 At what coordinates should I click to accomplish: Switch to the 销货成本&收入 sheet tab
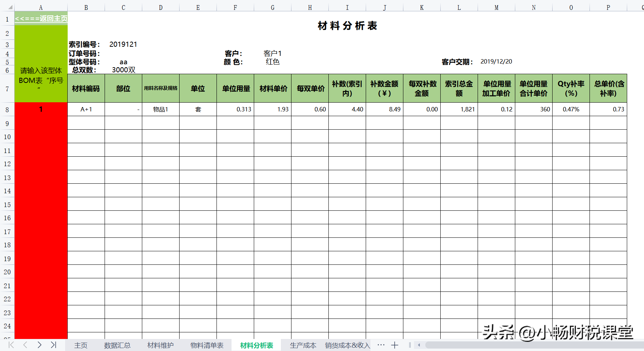coord(347,346)
